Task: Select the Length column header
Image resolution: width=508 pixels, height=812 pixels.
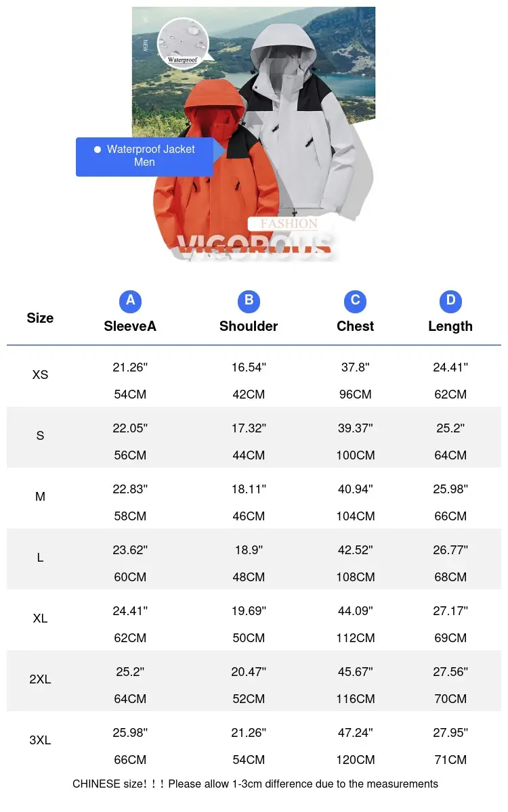Action: [450, 326]
